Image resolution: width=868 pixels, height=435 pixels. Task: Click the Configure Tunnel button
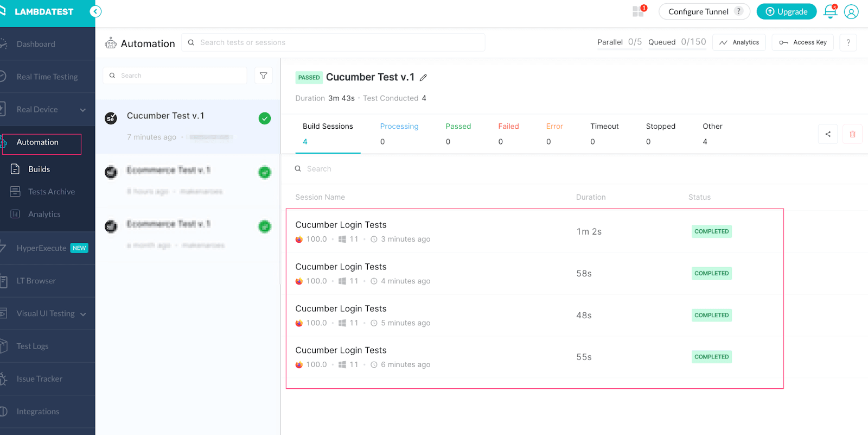(x=704, y=11)
